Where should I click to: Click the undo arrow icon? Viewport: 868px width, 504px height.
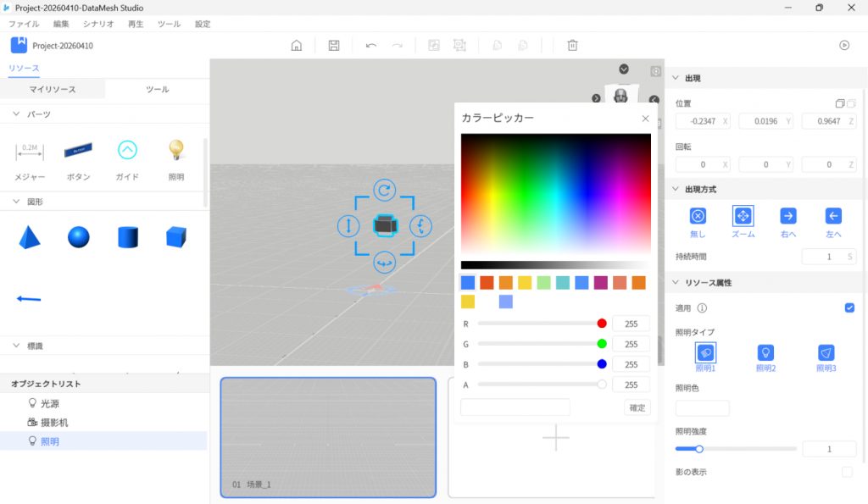tap(371, 46)
